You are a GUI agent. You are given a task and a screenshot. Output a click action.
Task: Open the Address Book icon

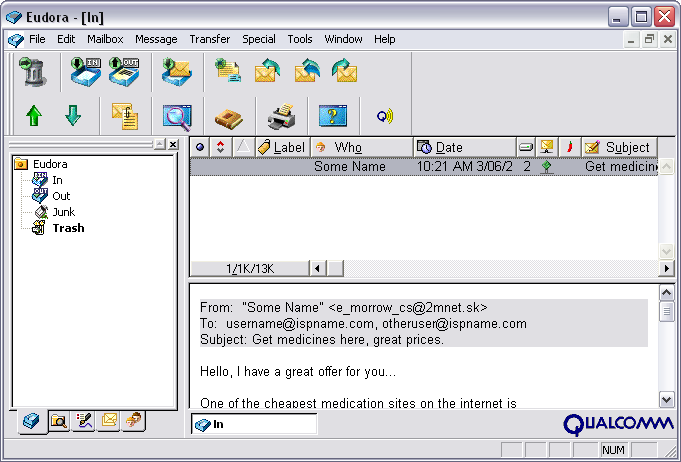[x=229, y=116]
